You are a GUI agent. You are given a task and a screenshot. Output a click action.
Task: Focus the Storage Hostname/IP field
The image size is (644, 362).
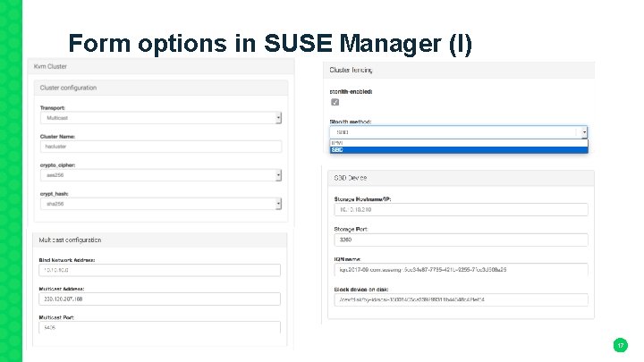click(x=460, y=209)
